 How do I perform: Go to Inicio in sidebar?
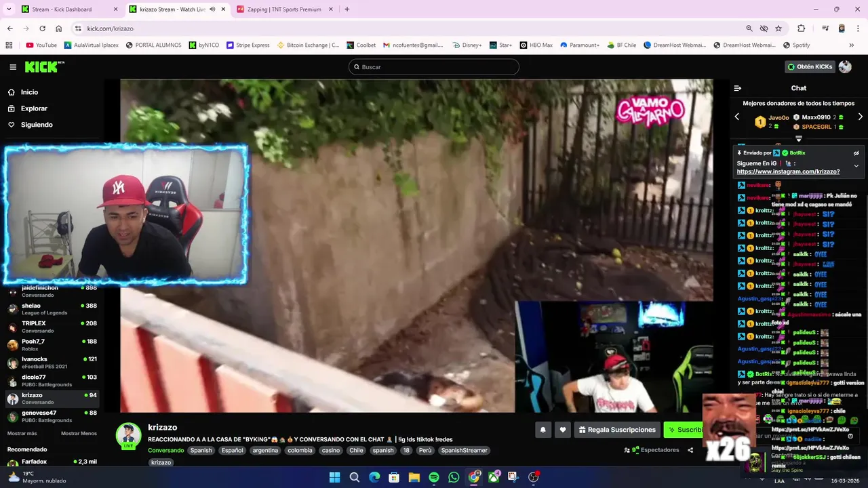[29, 92]
